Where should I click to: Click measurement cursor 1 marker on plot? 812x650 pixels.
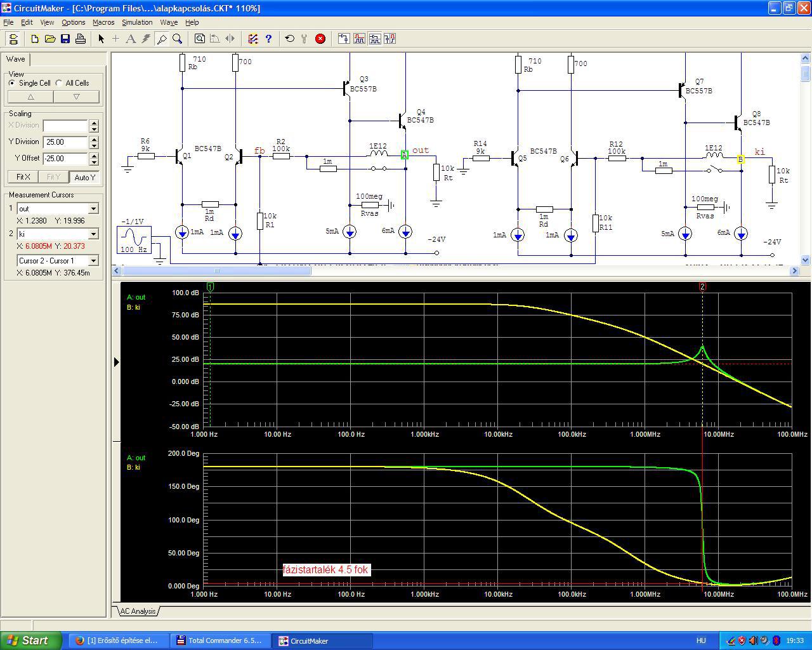click(x=211, y=287)
